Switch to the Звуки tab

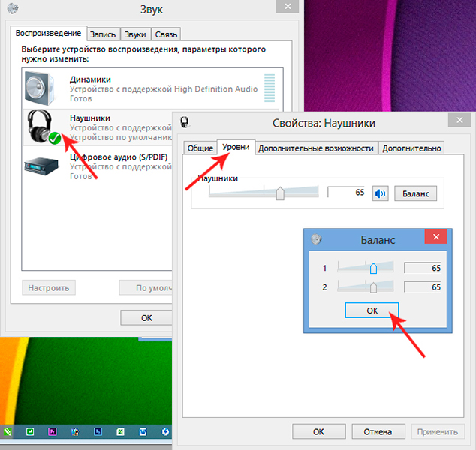[135, 34]
